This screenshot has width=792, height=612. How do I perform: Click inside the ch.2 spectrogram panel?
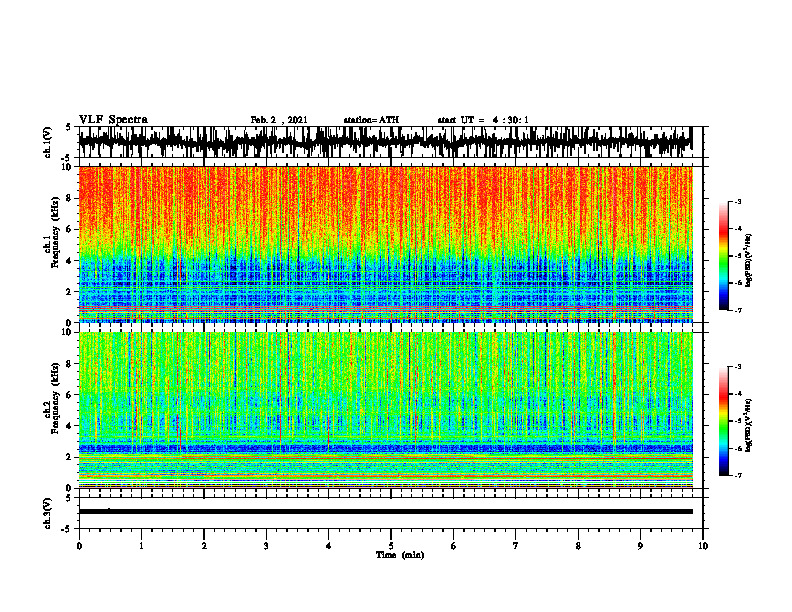[x=385, y=410]
